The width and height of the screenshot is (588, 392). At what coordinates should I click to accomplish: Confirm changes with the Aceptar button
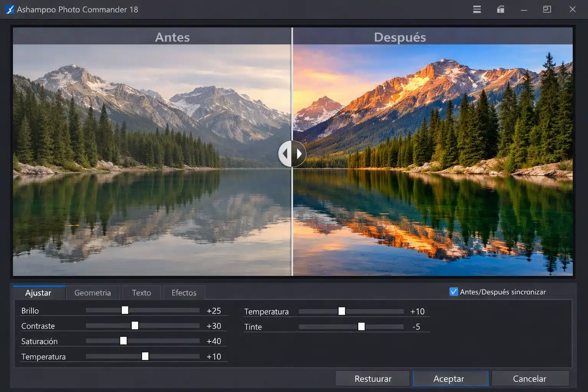click(x=450, y=378)
